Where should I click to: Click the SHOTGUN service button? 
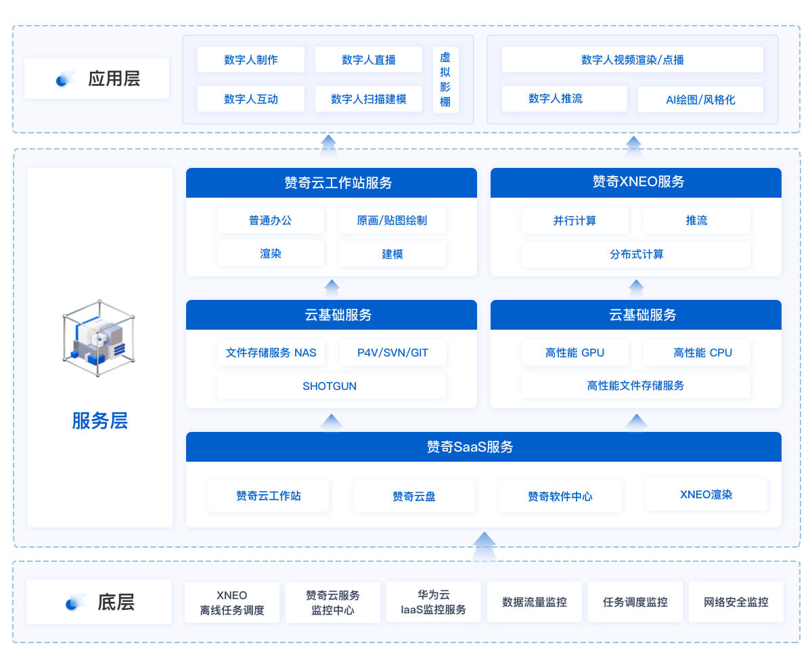[x=330, y=387]
